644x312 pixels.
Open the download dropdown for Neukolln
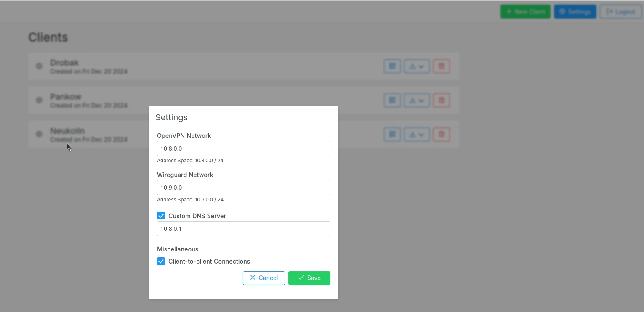(x=417, y=135)
